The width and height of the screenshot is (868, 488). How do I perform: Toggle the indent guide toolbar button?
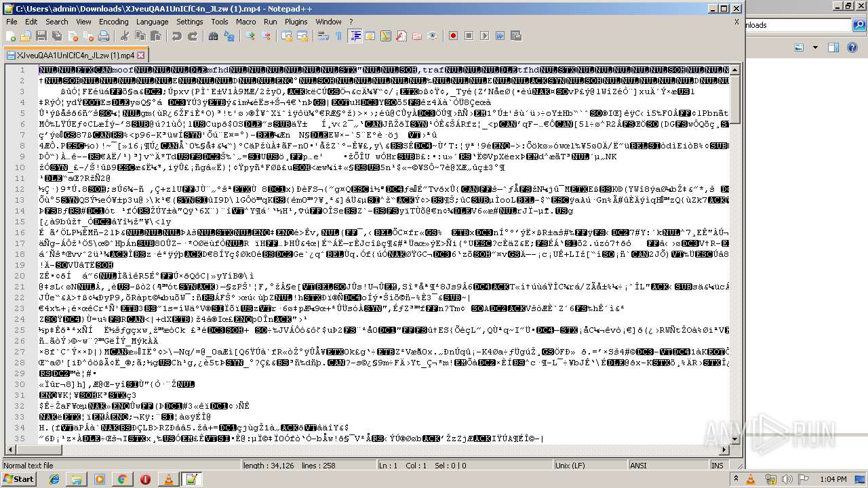click(355, 36)
